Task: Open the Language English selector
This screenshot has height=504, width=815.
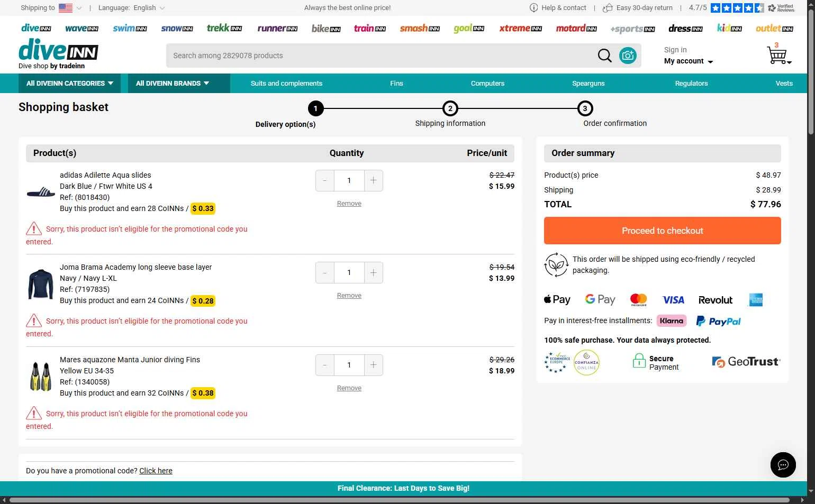Action: (132, 8)
